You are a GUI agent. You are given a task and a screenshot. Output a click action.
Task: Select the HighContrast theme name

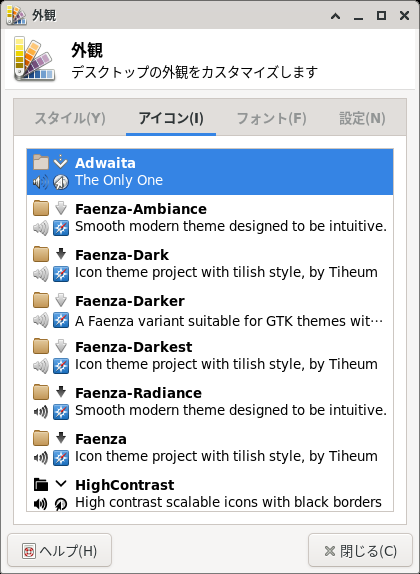pyautogui.click(x=124, y=485)
